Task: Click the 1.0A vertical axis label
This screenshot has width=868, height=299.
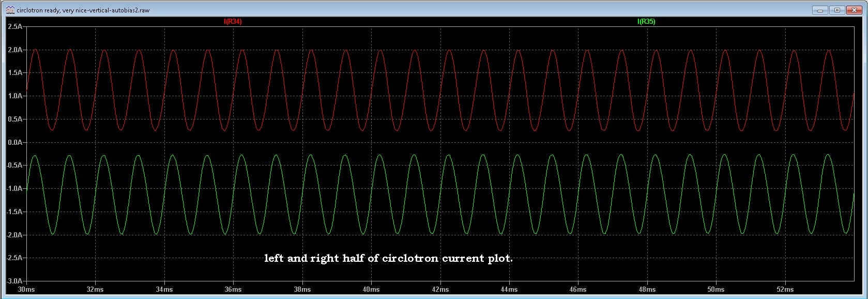Action: point(15,96)
